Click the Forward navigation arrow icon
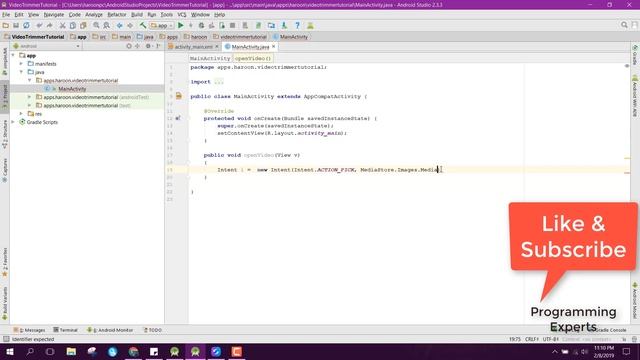Image resolution: width=640 pixels, height=360 pixels. tap(130, 25)
